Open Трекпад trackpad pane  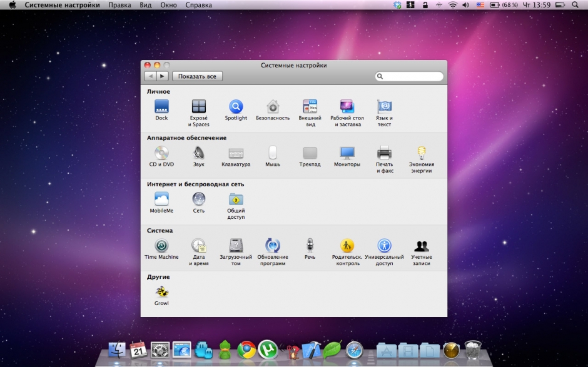tap(310, 156)
